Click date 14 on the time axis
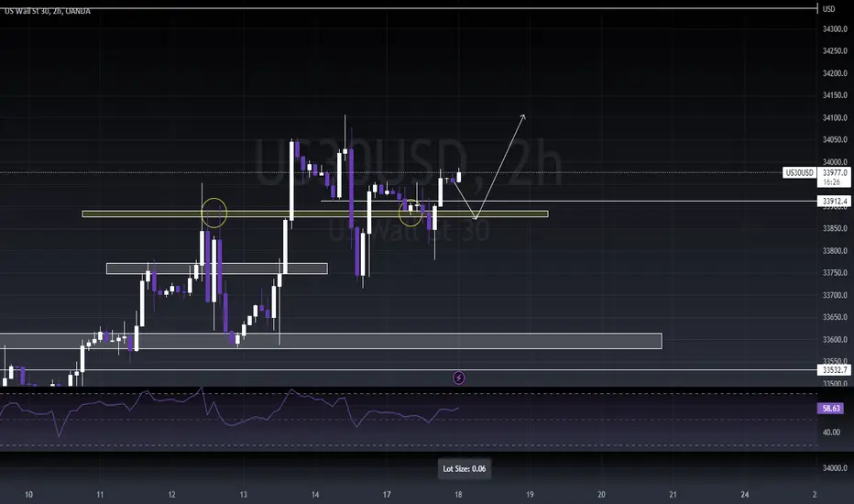Image resolution: width=854 pixels, height=504 pixels. [x=315, y=495]
